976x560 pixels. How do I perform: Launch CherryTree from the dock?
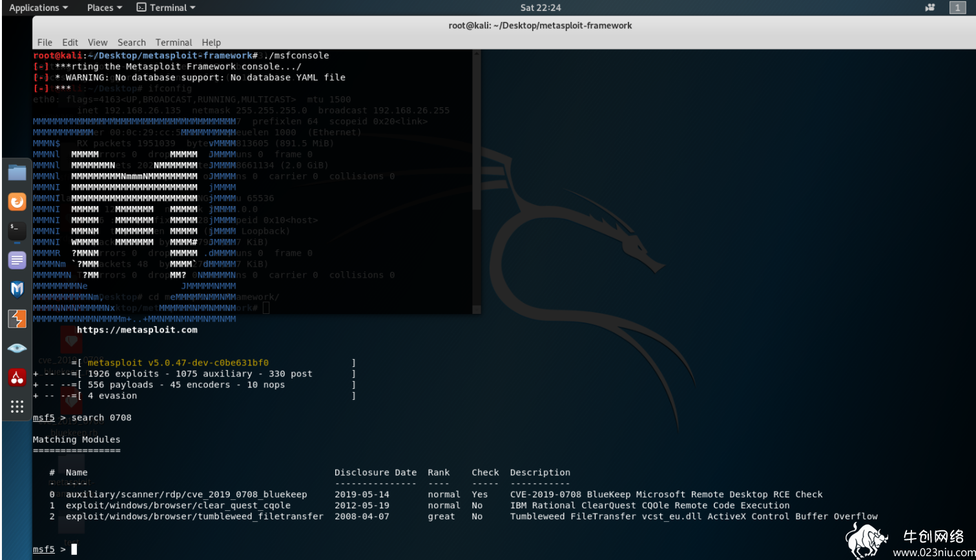tap(17, 377)
